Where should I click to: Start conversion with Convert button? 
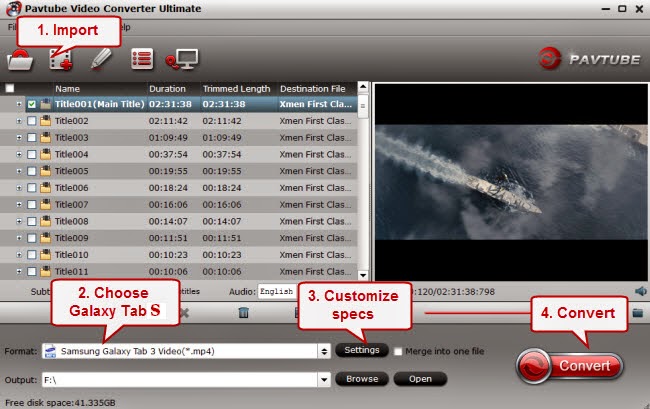click(570, 365)
